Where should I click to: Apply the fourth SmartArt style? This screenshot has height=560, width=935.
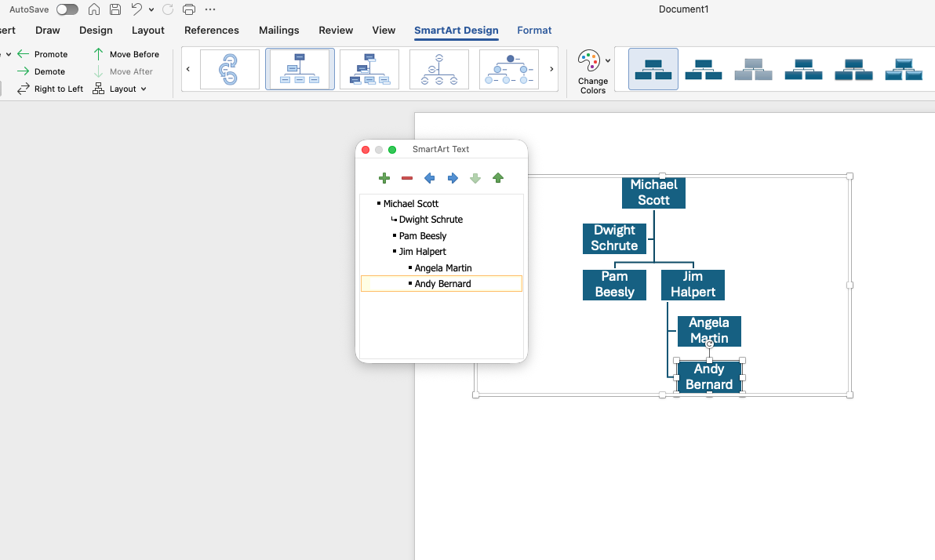coord(804,69)
